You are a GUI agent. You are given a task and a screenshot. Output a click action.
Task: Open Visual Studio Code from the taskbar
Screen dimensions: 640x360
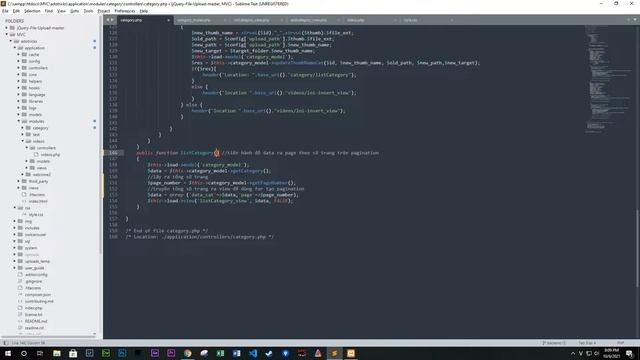point(253,353)
